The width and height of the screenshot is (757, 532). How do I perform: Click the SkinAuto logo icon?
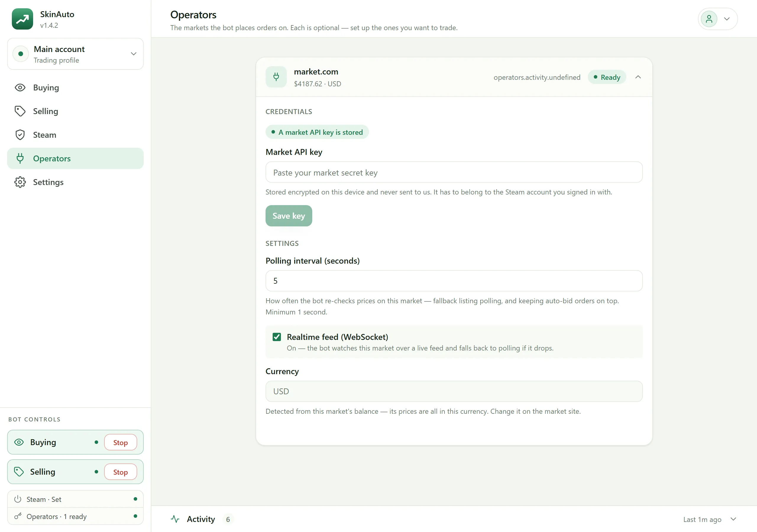point(22,19)
